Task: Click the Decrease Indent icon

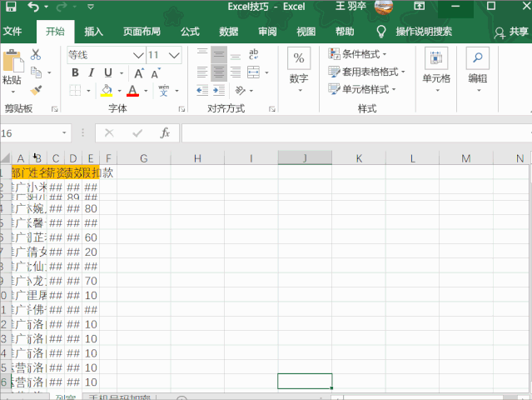Action: click(202, 90)
